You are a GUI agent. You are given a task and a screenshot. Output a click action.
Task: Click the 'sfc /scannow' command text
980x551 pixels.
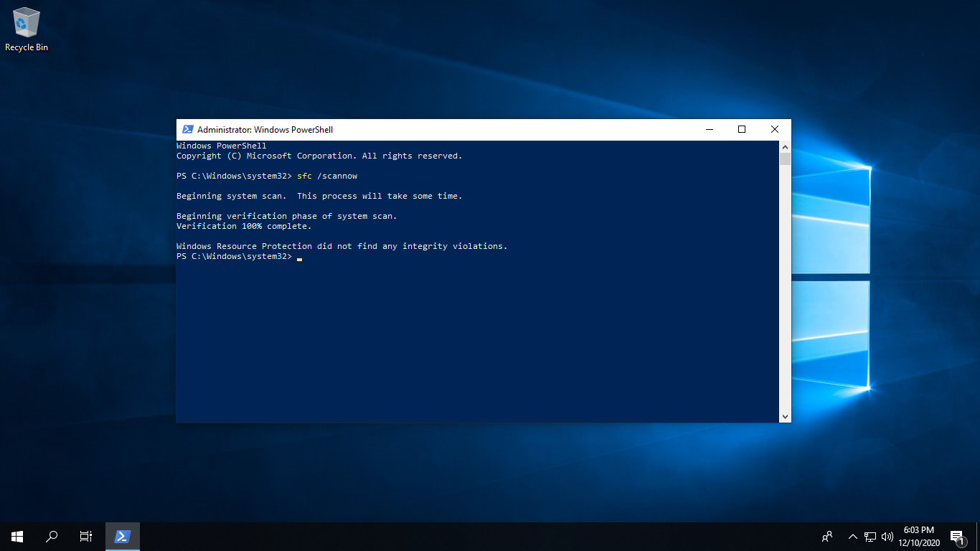[x=327, y=176]
